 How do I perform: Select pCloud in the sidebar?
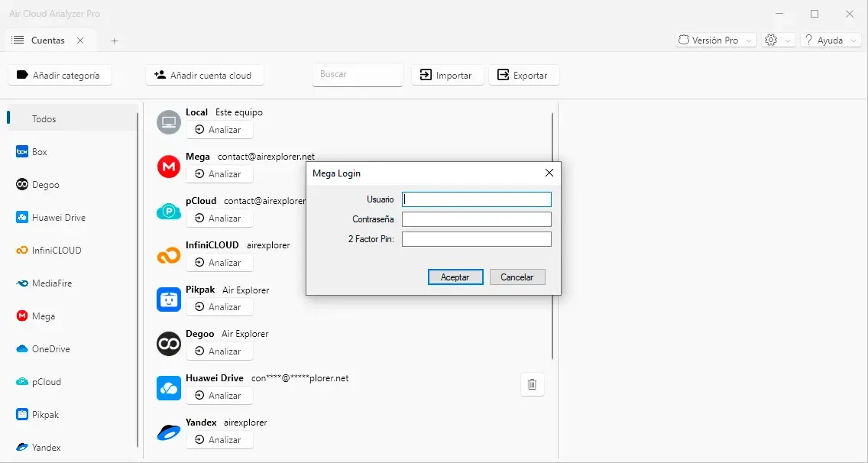pos(72,381)
